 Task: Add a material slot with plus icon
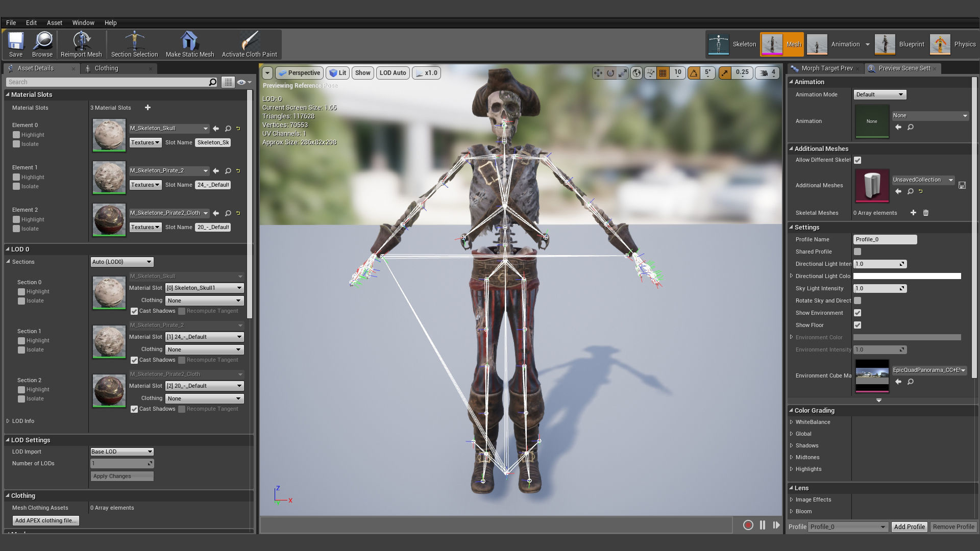coord(148,108)
